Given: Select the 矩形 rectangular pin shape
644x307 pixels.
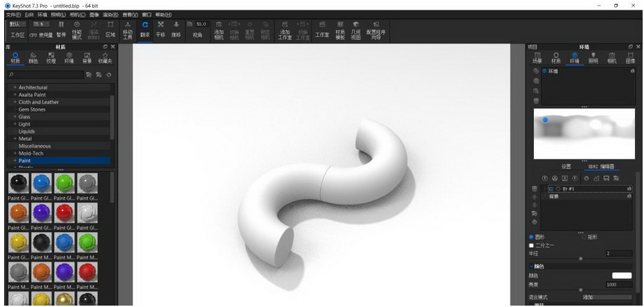Looking at the screenshot, I should pyautogui.click(x=584, y=237).
